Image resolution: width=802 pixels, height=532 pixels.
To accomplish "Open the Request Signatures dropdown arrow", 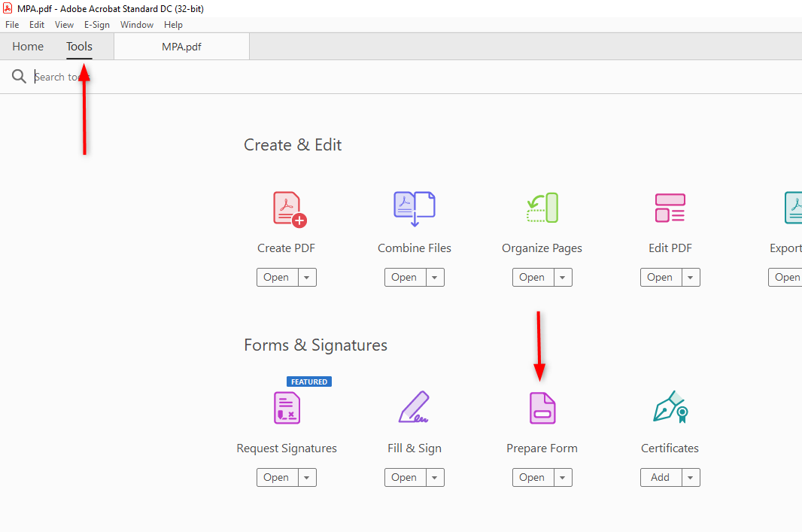I will point(307,477).
